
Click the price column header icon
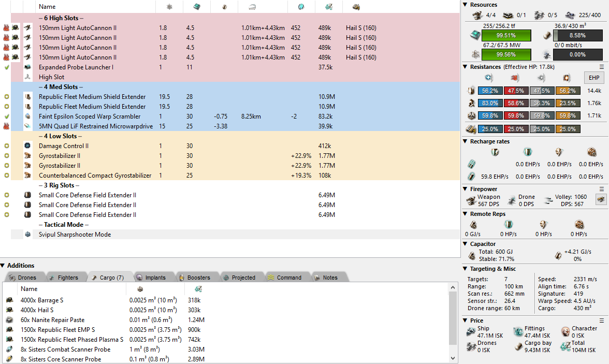[x=328, y=7]
